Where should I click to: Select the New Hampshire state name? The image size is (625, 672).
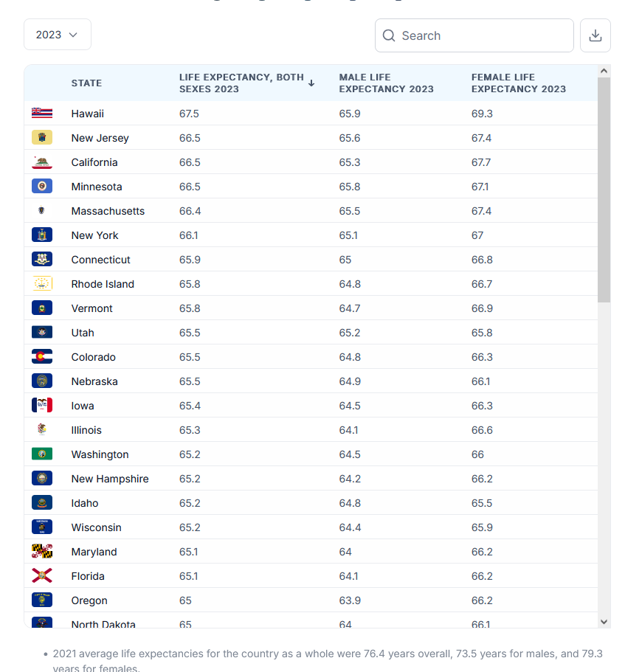click(110, 479)
